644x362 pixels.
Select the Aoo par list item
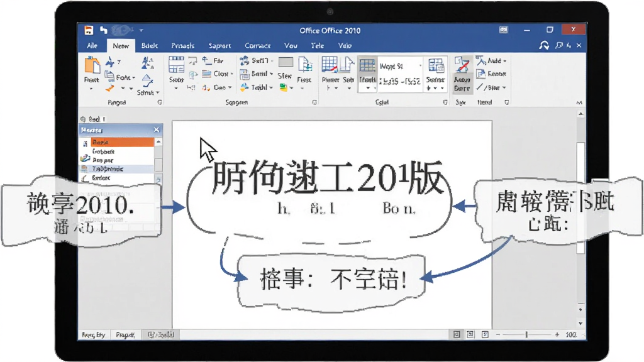point(103,160)
